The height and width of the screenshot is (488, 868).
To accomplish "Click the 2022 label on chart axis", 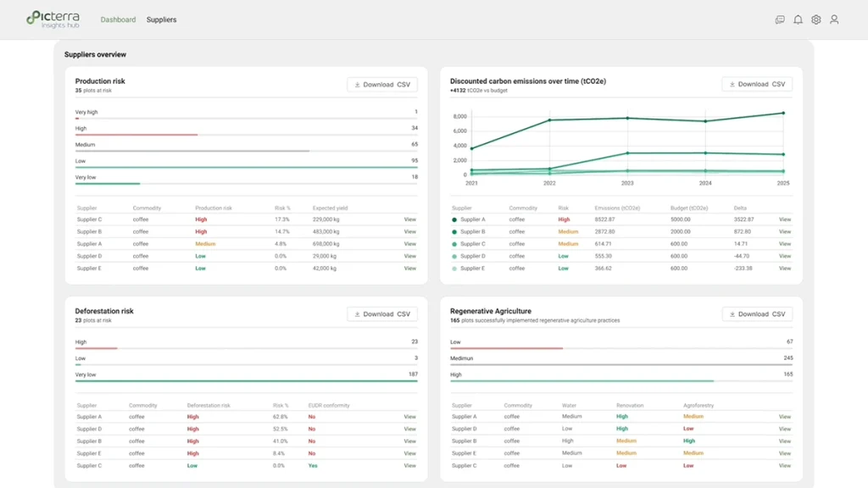I will pyautogui.click(x=549, y=183).
